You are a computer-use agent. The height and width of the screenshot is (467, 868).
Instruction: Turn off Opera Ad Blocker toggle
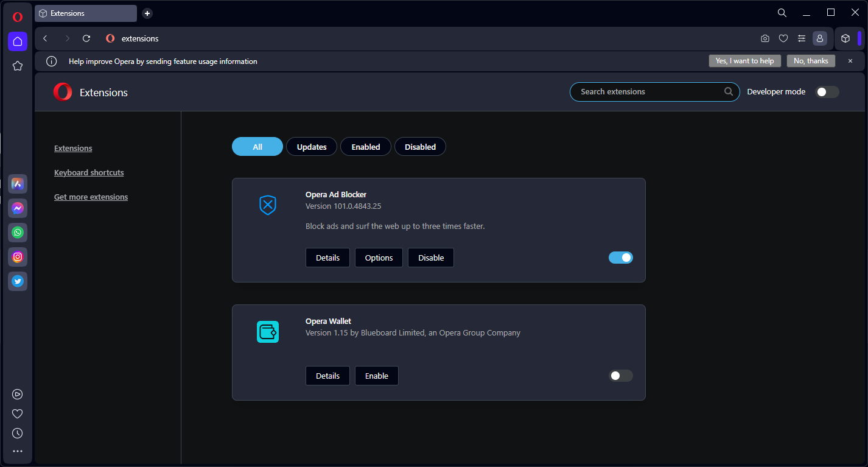621,258
